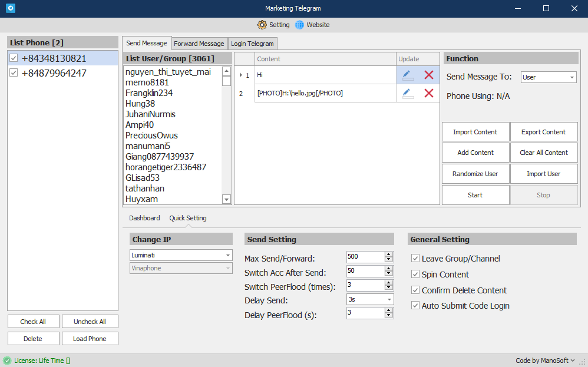Click pencil edit icon for hello.jpg photo row

click(408, 93)
